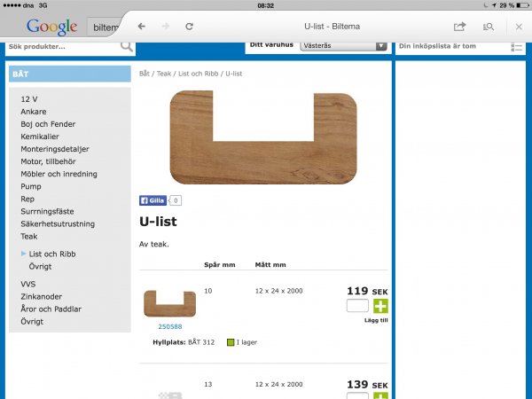Go to Teak in breadcrumb
The image size is (532, 399).
coord(165,74)
